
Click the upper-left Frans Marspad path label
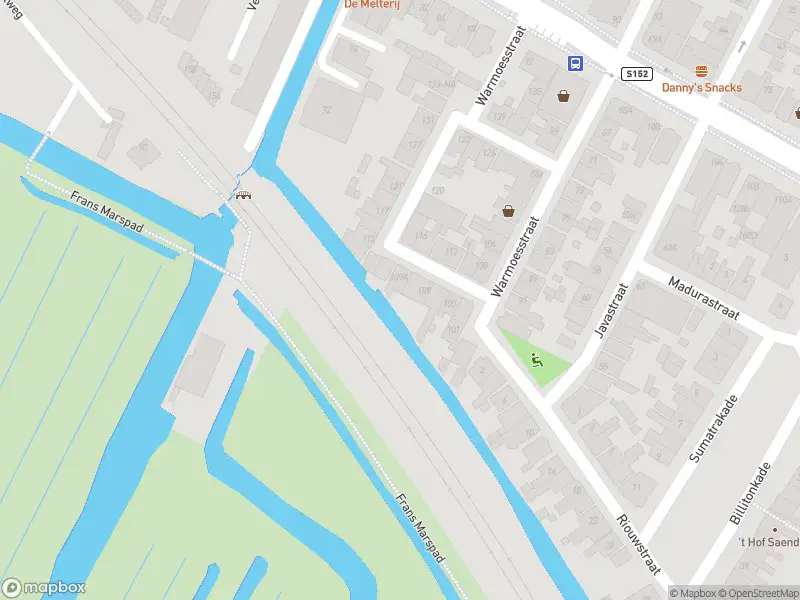(107, 212)
